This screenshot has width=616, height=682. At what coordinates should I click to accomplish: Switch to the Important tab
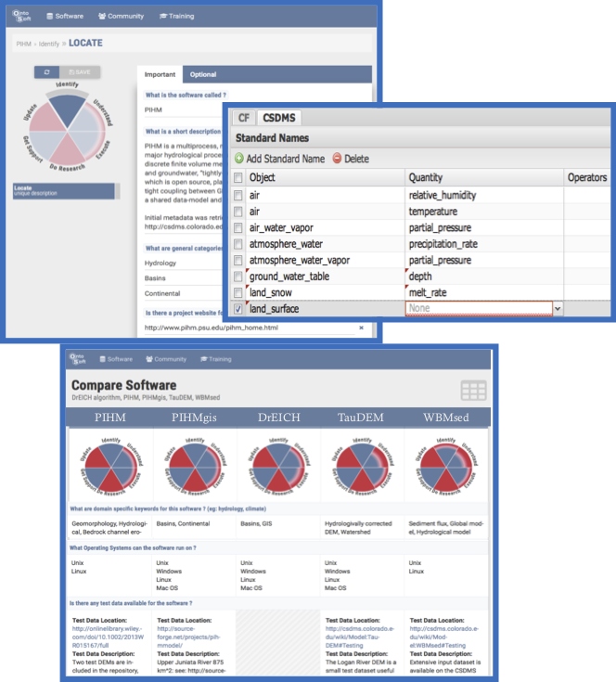[160, 74]
